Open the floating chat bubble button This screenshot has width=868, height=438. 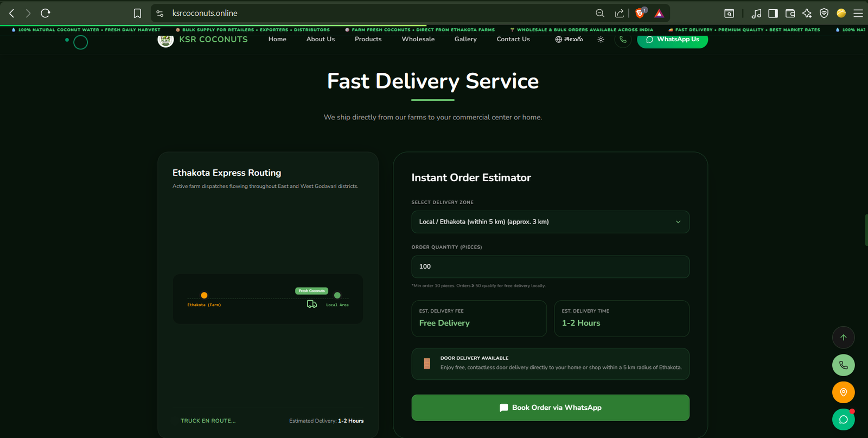point(844,420)
